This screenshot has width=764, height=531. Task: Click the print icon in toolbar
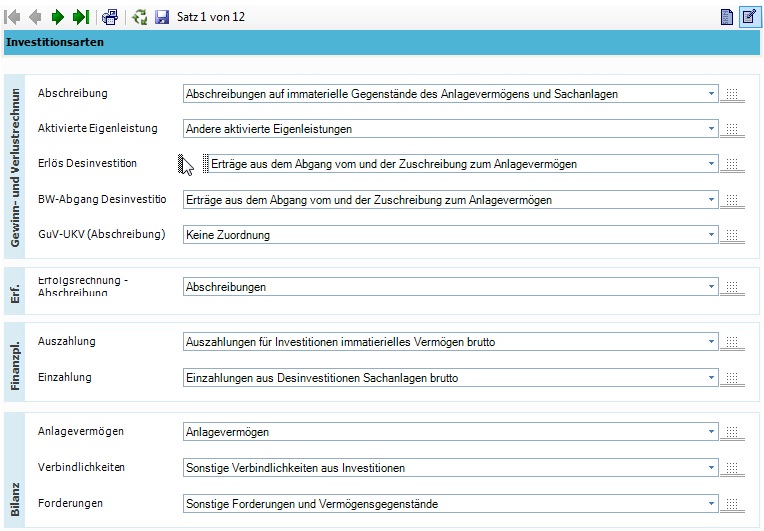(x=110, y=17)
